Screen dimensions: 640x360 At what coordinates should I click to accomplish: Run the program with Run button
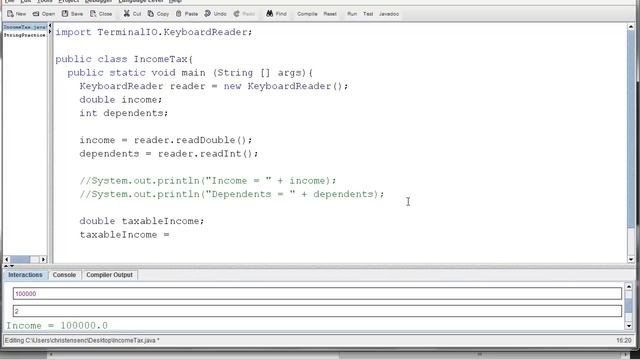click(x=352, y=14)
